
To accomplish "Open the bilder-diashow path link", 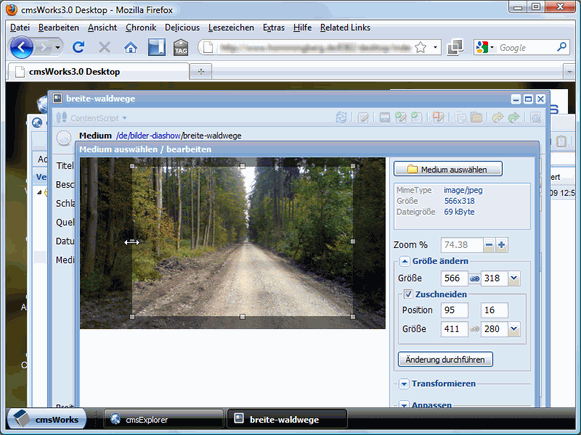I will click(155, 136).
